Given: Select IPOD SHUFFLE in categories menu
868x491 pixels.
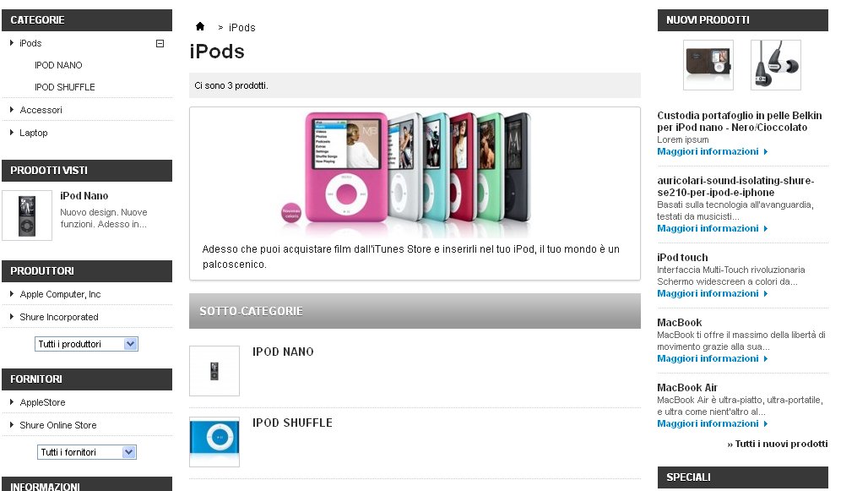Looking at the screenshot, I should pyautogui.click(x=65, y=87).
